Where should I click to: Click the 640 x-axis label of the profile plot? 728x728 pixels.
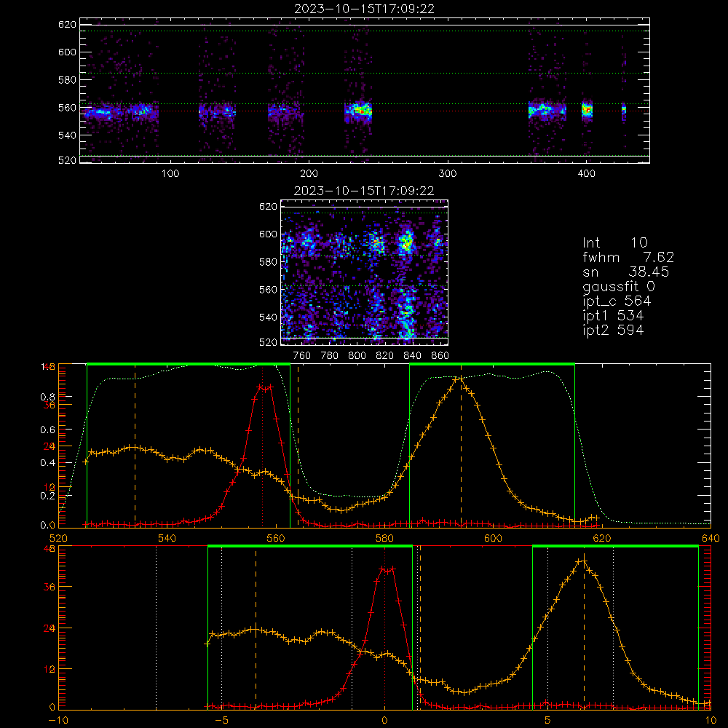[711, 538]
